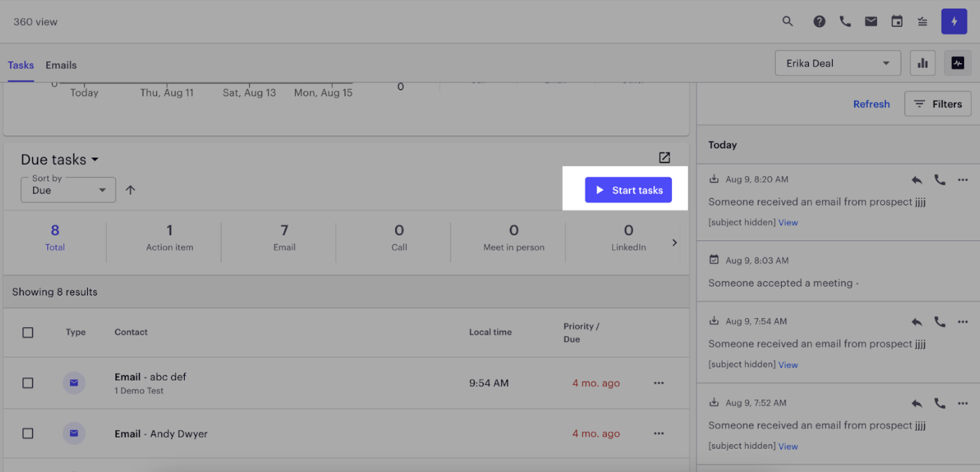Open more options for Aug 9, 7:54 AM activity
The width and height of the screenshot is (980, 472).
(x=963, y=322)
